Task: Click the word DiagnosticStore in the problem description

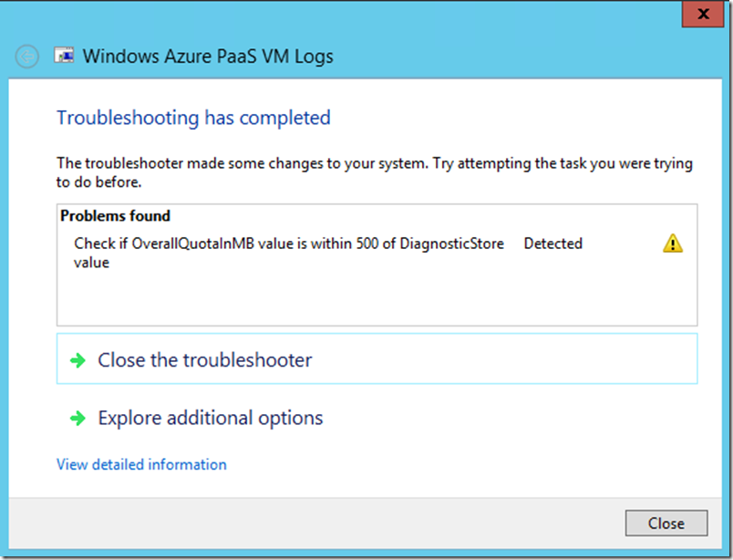Action: coord(451,244)
